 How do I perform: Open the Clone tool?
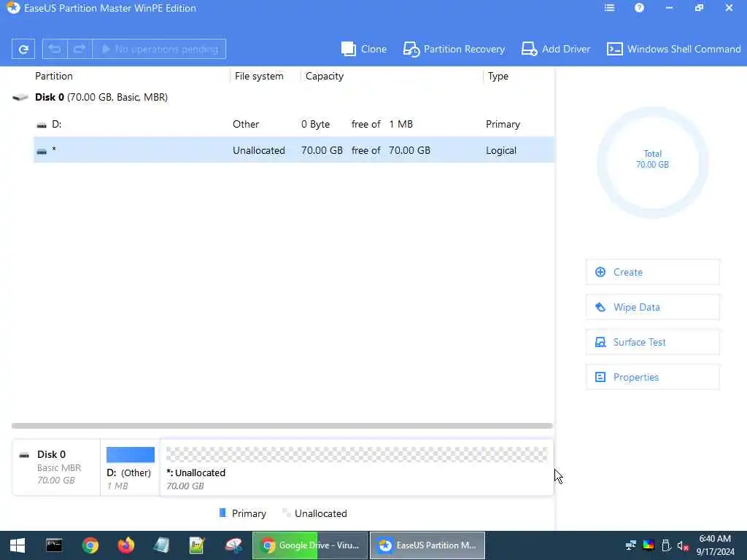tap(363, 49)
